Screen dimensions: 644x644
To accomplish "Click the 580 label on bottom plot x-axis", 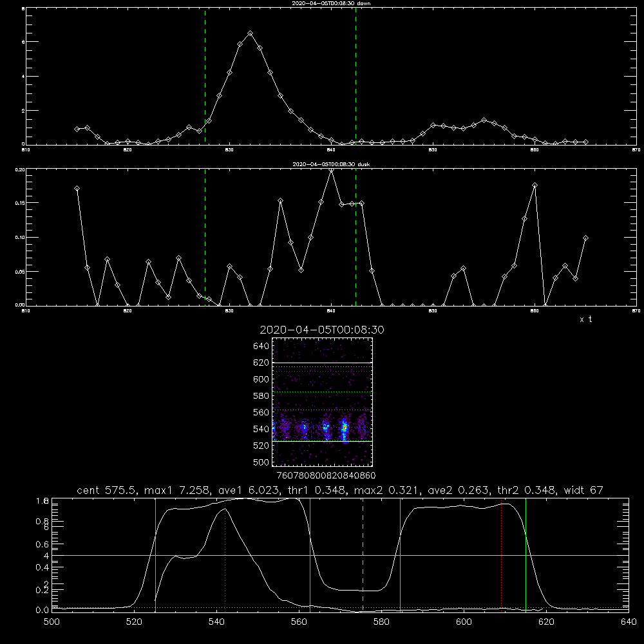I will pyautogui.click(x=381, y=622).
